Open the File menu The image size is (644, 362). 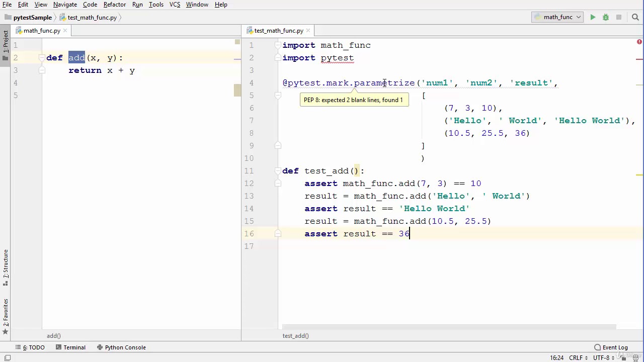pyautogui.click(x=7, y=5)
